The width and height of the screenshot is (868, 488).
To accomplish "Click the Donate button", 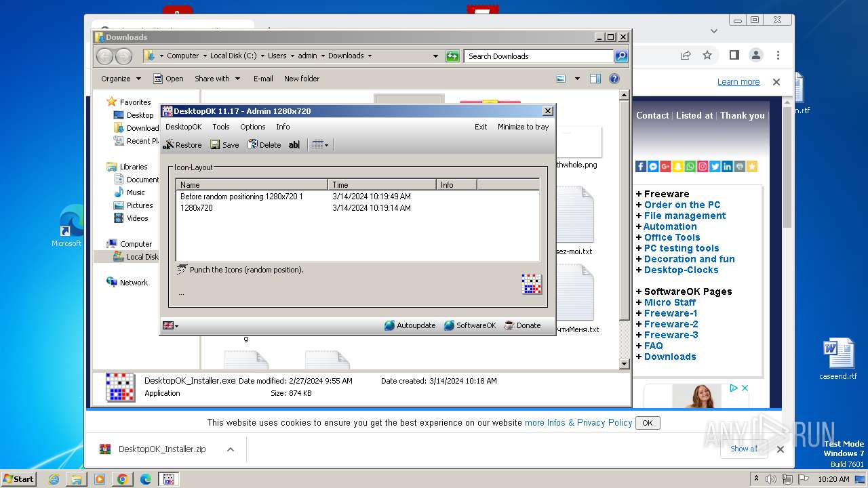I will click(x=522, y=325).
